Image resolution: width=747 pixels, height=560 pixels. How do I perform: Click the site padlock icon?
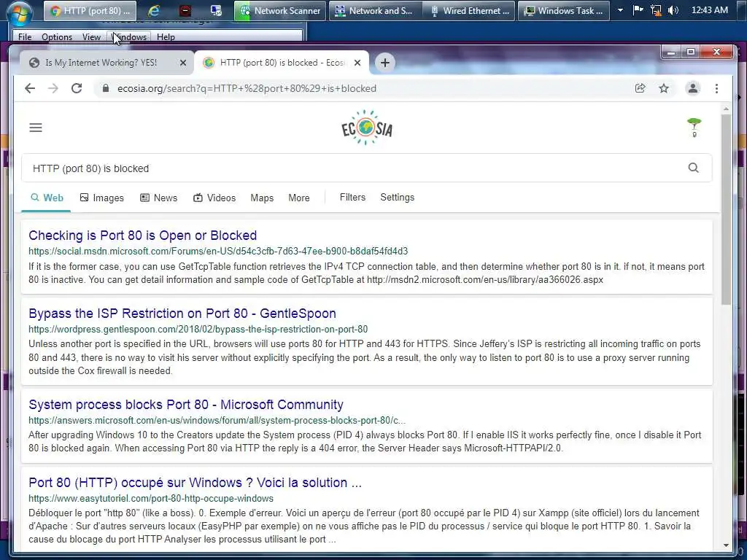tap(106, 88)
